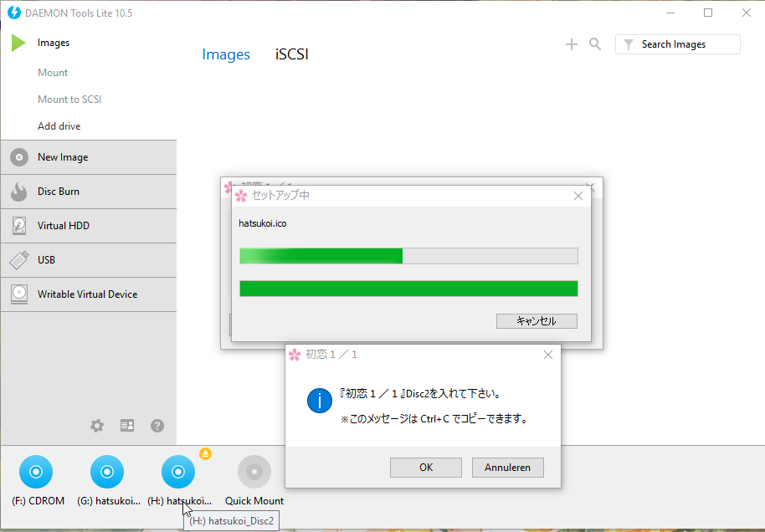Click the overall setup progress bar
765x532 pixels.
(x=408, y=289)
